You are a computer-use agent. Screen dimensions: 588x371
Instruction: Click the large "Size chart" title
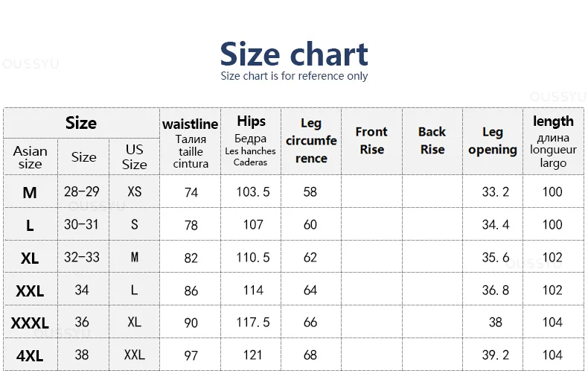pyautogui.click(x=294, y=54)
